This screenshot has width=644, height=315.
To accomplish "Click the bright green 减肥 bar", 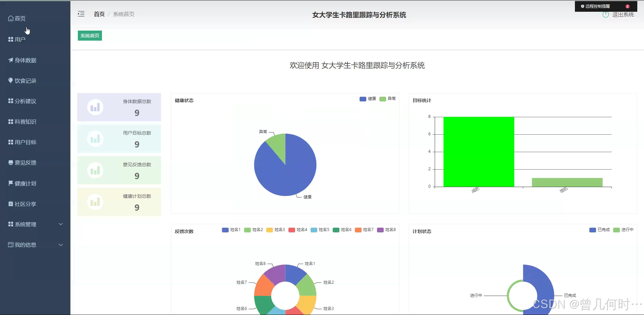I will [479, 152].
